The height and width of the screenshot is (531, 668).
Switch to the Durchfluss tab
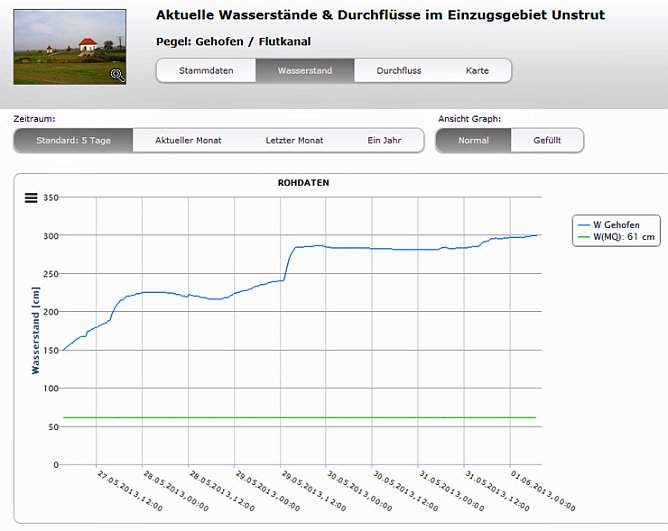(399, 71)
